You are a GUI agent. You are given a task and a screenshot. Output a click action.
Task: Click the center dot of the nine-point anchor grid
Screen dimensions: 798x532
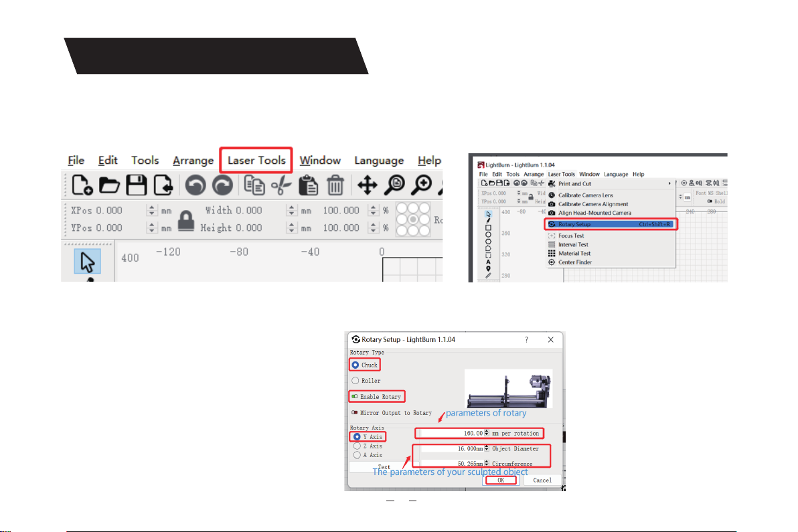coord(413,219)
